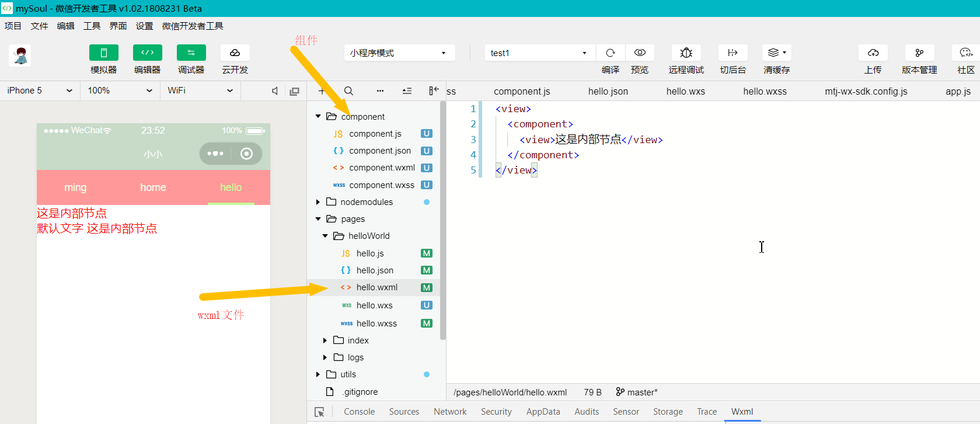Viewport: 980px width, 424px height.
Task: Switch to the component.js editor tab
Action: click(x=522, y=91)
